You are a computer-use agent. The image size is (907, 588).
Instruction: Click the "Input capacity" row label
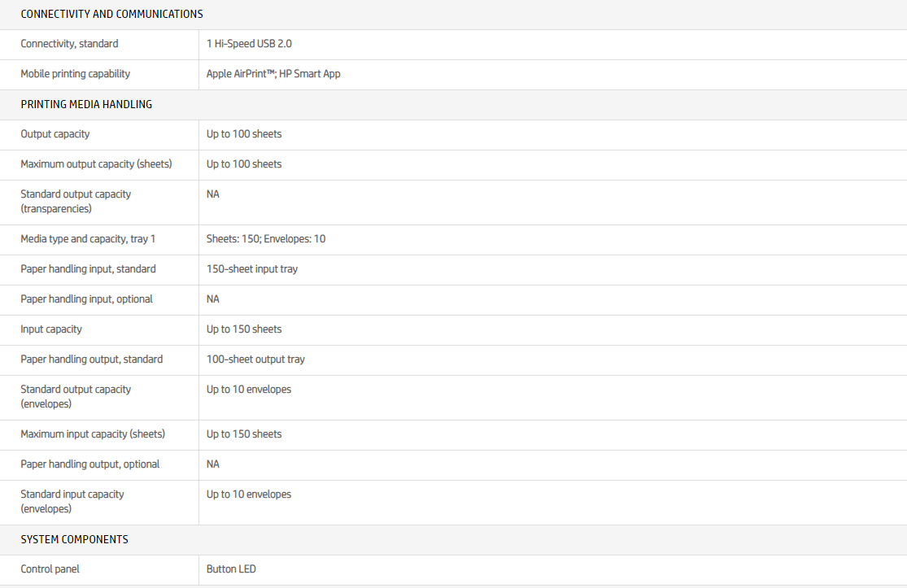[51, 329]
